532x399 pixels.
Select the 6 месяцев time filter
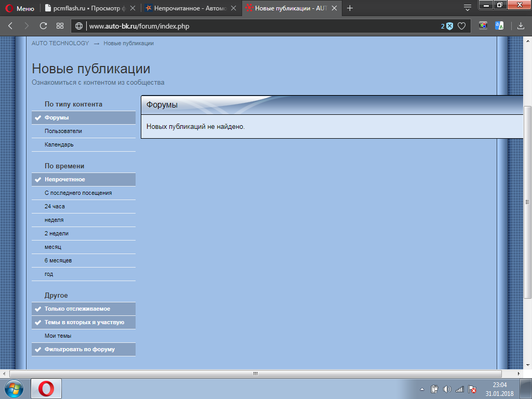coord(84,261)
